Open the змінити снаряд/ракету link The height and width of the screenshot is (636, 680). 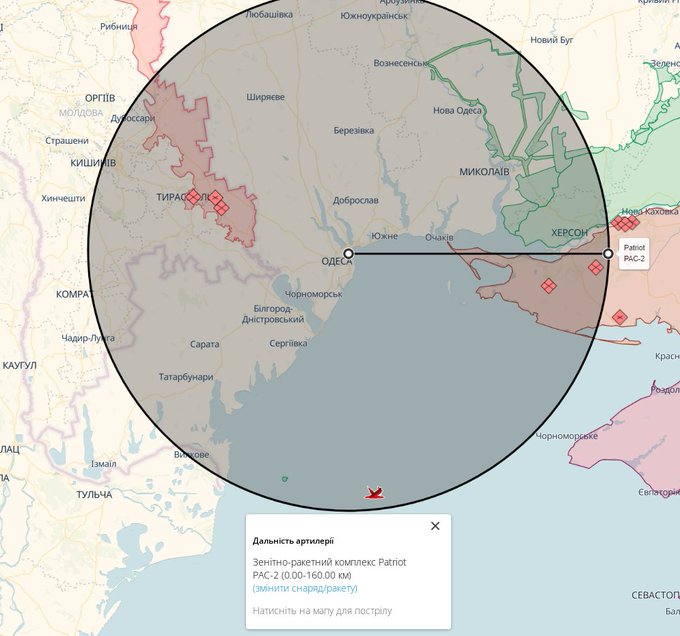[305, 588]
